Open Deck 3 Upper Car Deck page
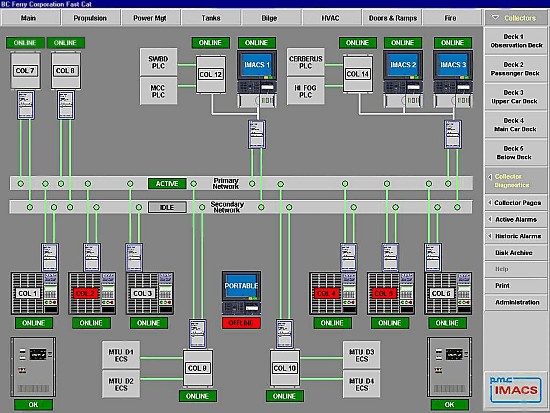The width and height of the screenshot is (550, 413). point(516,97)
